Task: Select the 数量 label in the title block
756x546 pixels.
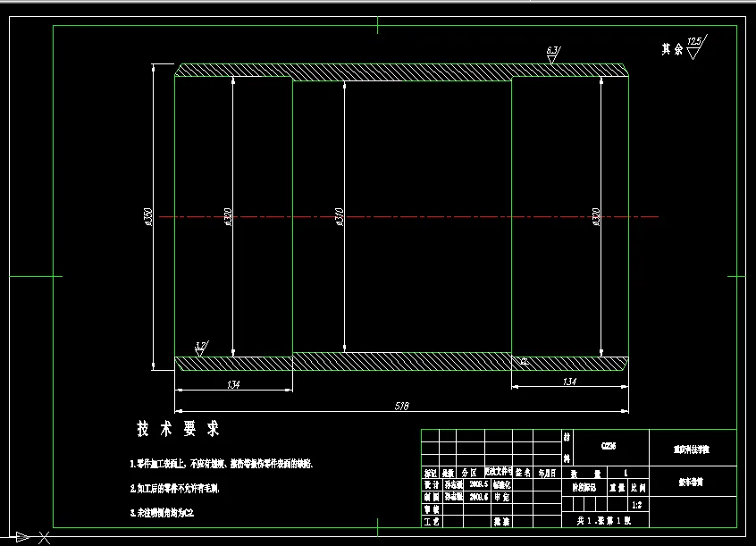Action: [x=584, y=473]
